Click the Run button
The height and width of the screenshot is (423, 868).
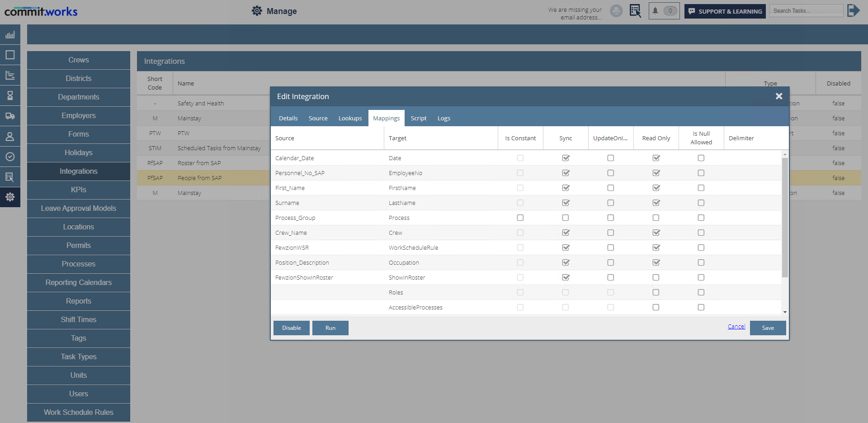pos(330,328)
